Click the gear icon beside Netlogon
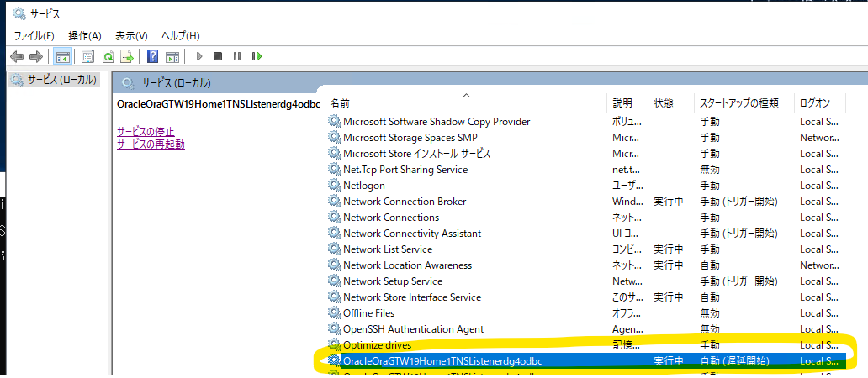Viewport: 868px width, 378px height. click(x=335, y=185)
